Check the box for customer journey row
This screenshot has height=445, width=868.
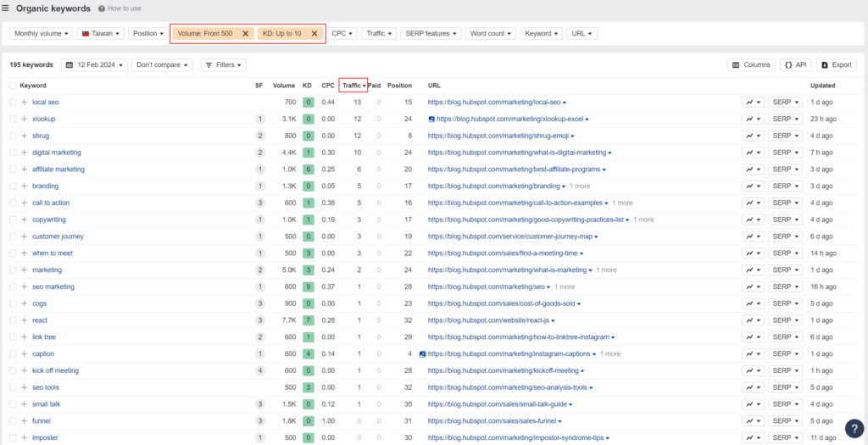(13, 236)
